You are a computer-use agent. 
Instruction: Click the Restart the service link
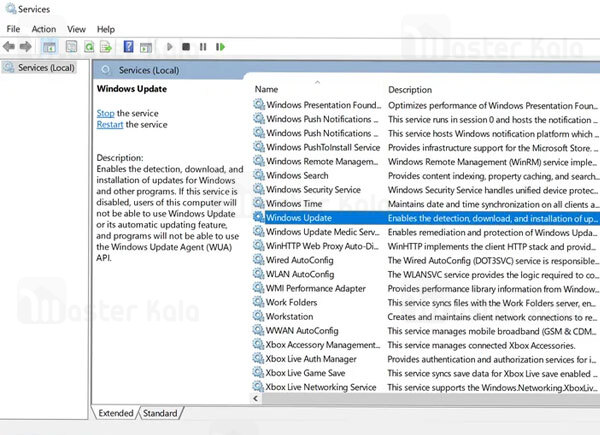click(109, 124)
